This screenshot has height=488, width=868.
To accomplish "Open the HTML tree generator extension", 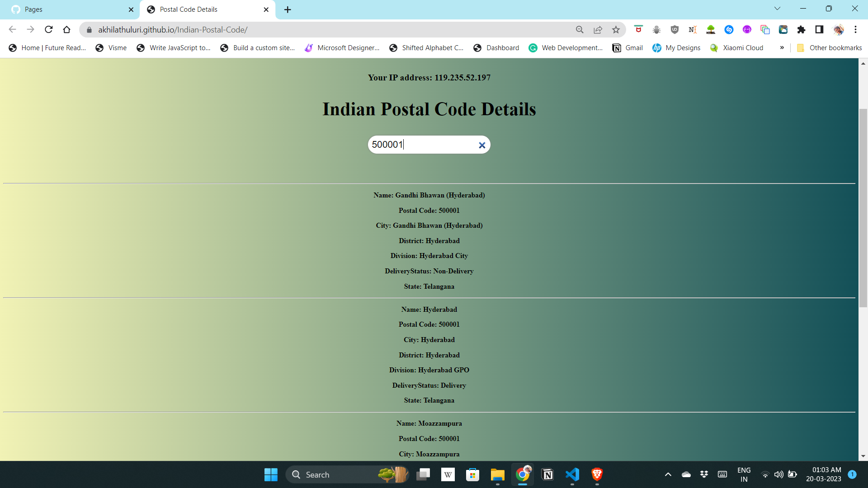I will pyautogui.click(x=711, y=29).
